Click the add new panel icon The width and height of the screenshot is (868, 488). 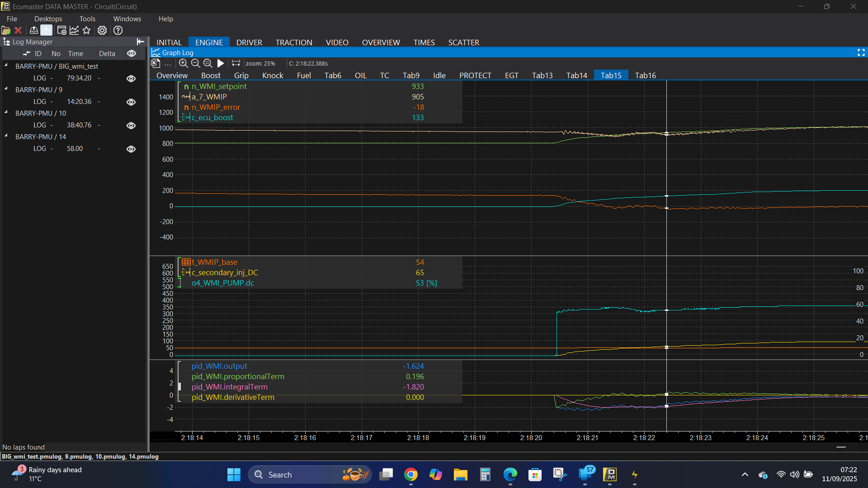[x=61, y=30]
